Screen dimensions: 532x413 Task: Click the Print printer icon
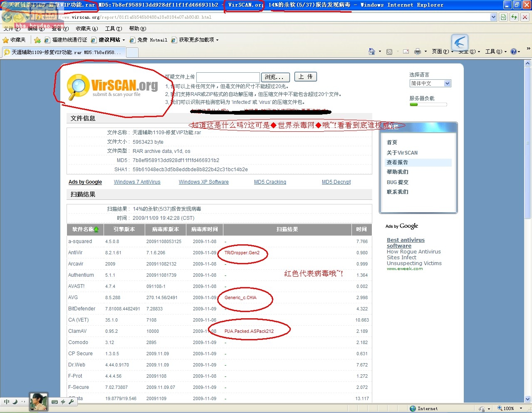pyautogui.click(x=418, y=52)
